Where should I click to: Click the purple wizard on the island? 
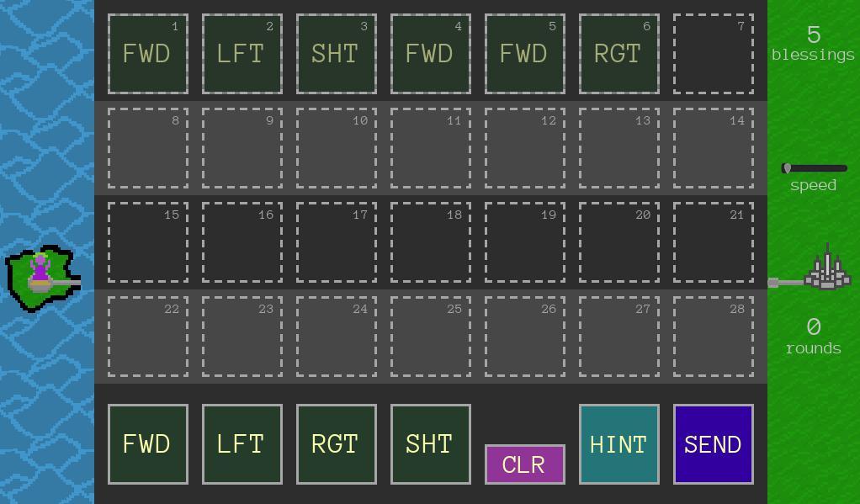(40, 271)
